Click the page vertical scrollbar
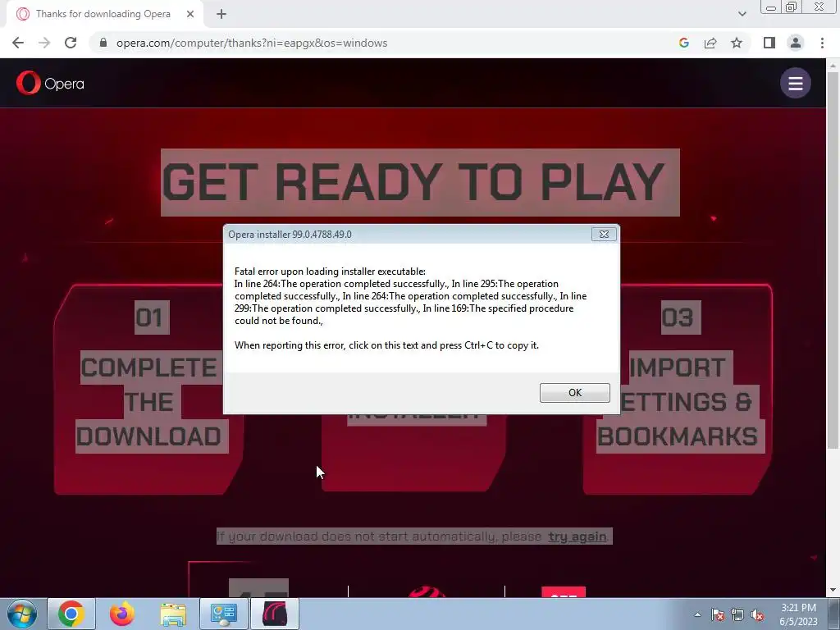The height and width of the screenshot is (630, 840). click(x=833, y=260)
